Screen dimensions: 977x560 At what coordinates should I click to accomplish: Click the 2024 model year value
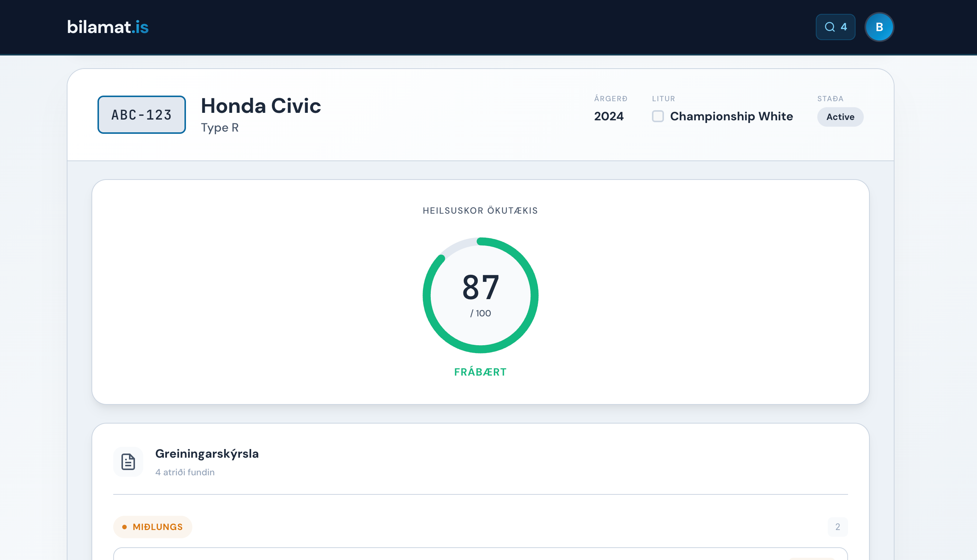point(608,116)
